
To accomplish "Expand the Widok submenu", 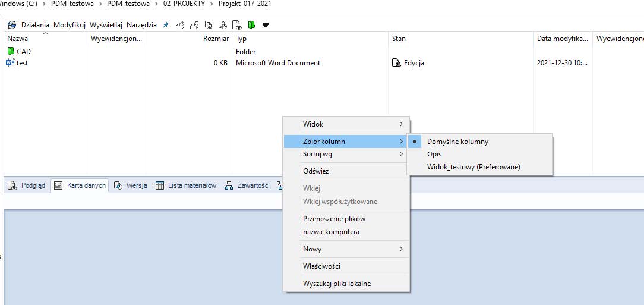I will [346, 124].
